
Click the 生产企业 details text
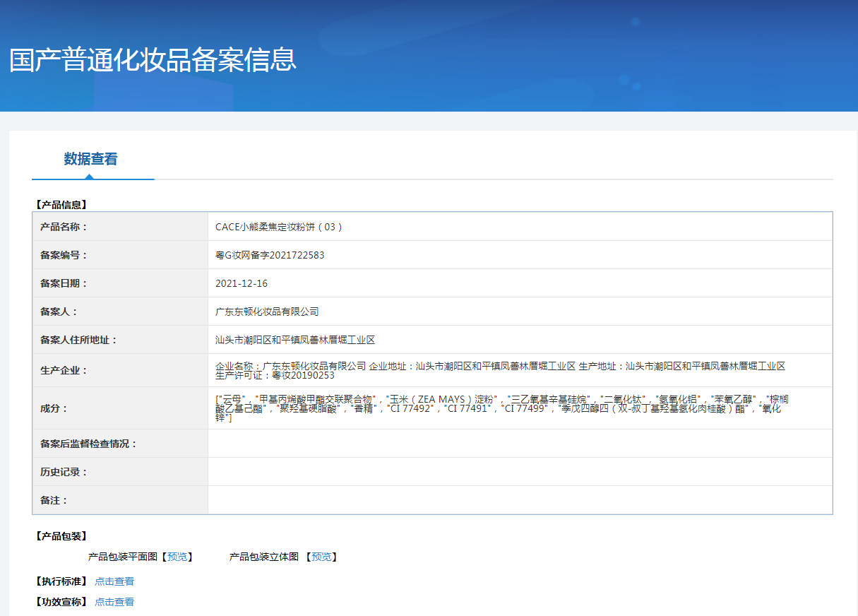tap(500, 370)
